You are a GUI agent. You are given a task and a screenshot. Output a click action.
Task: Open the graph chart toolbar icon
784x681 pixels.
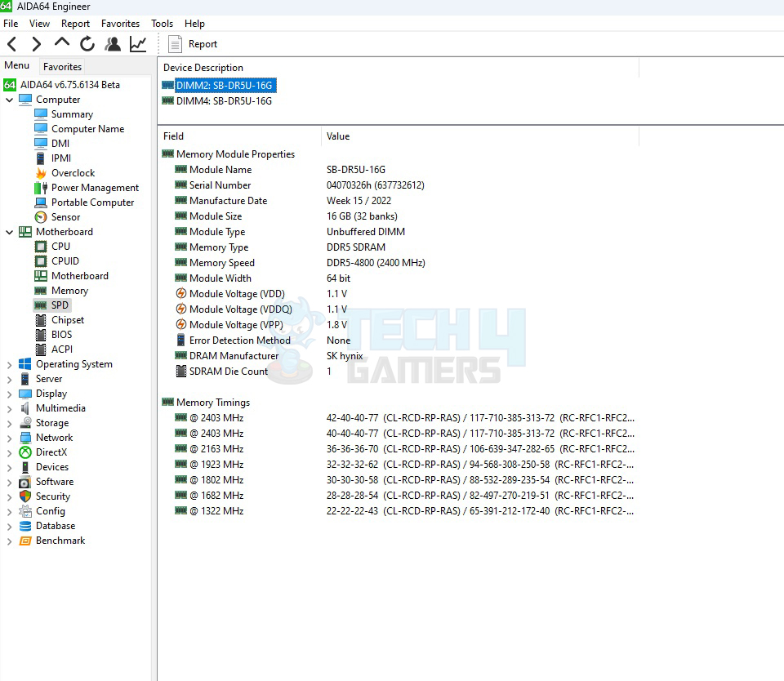138,44
